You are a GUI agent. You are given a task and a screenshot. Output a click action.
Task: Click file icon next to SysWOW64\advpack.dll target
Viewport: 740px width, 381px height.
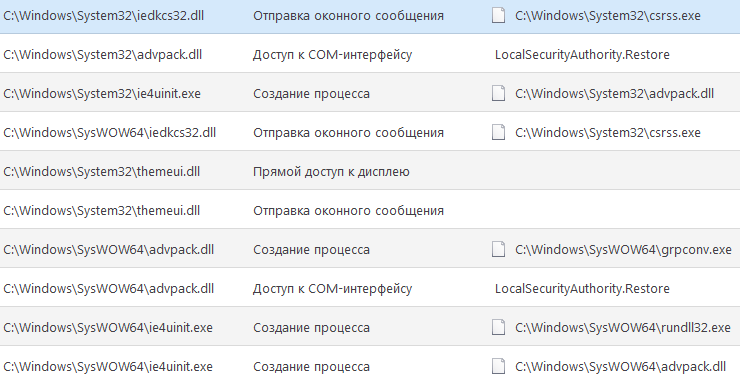(x=498, y=366)
